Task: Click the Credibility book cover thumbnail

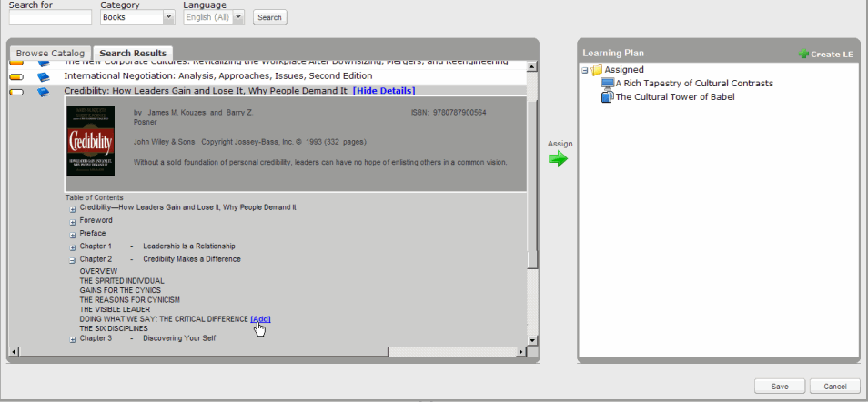Action: click(91, 146)
